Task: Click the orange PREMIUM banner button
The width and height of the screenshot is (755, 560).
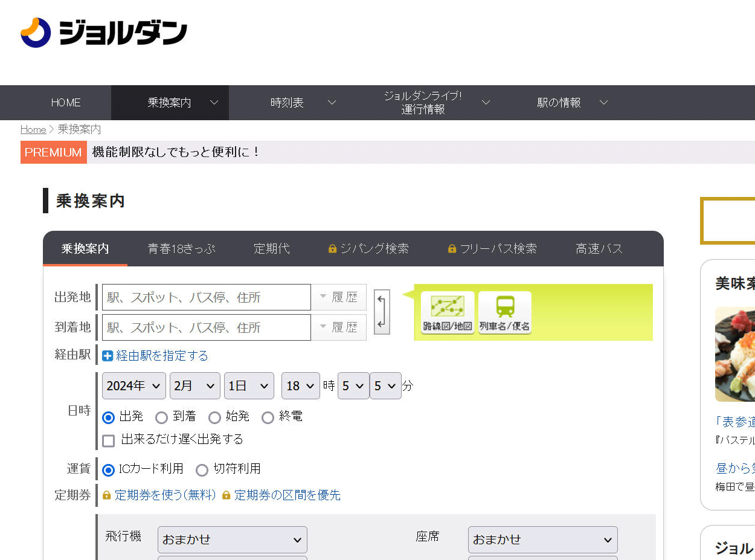Action: click(53, 152)
